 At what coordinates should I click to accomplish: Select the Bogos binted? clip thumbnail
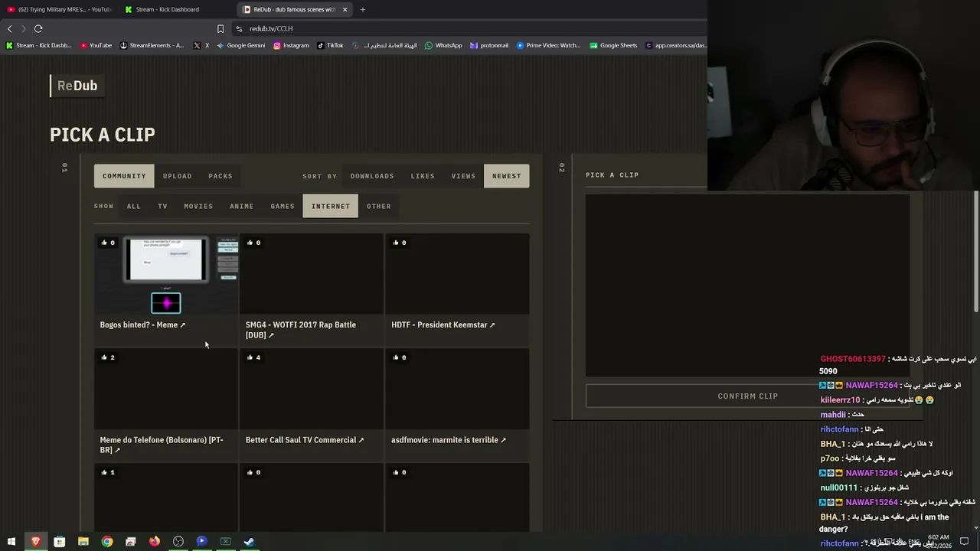click(166, 274)
